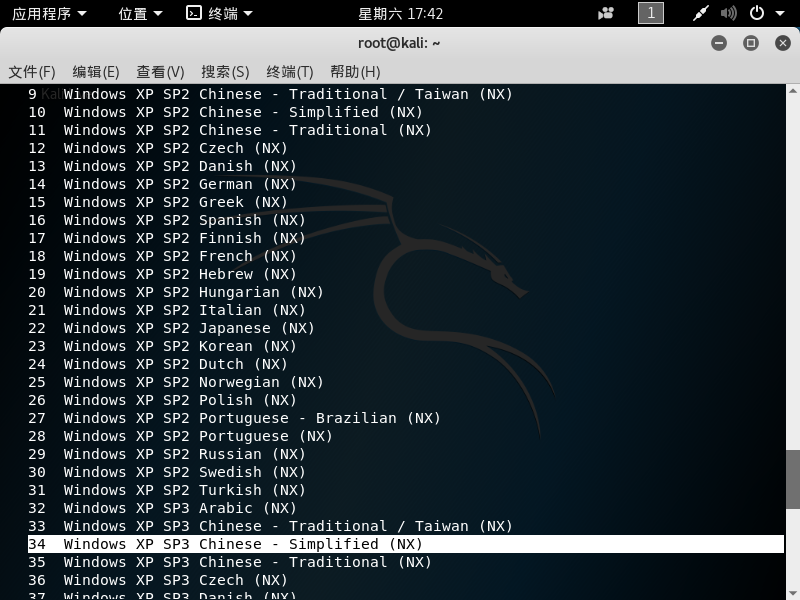Open the 查看(V) menu
The height and width of the screenshot is (600, 800).
[x=160, y=72]
